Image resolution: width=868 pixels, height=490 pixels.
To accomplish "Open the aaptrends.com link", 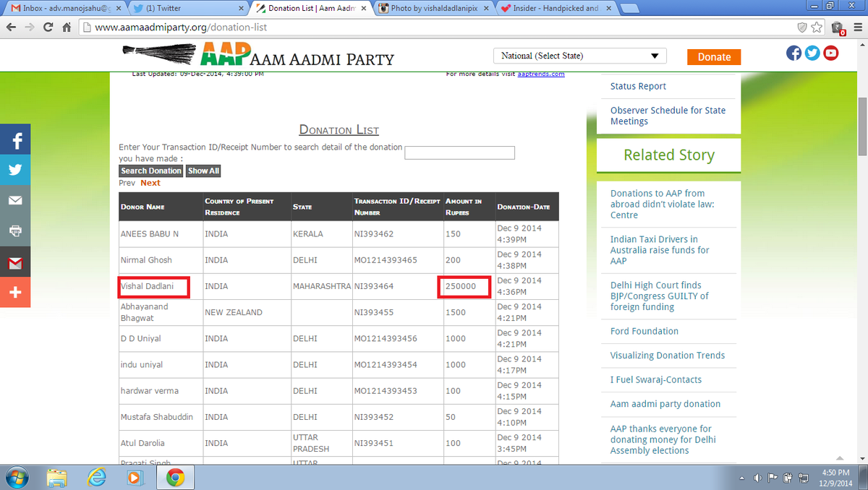I will point(541,74).
